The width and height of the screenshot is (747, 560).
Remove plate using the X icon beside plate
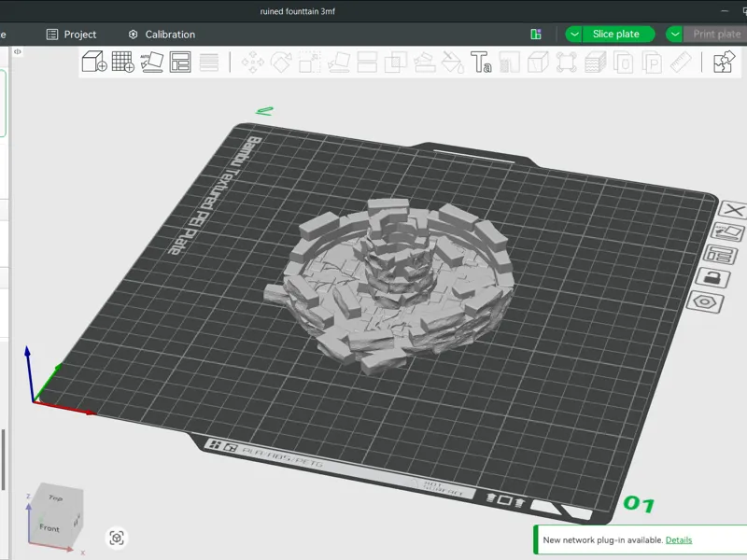734,209
